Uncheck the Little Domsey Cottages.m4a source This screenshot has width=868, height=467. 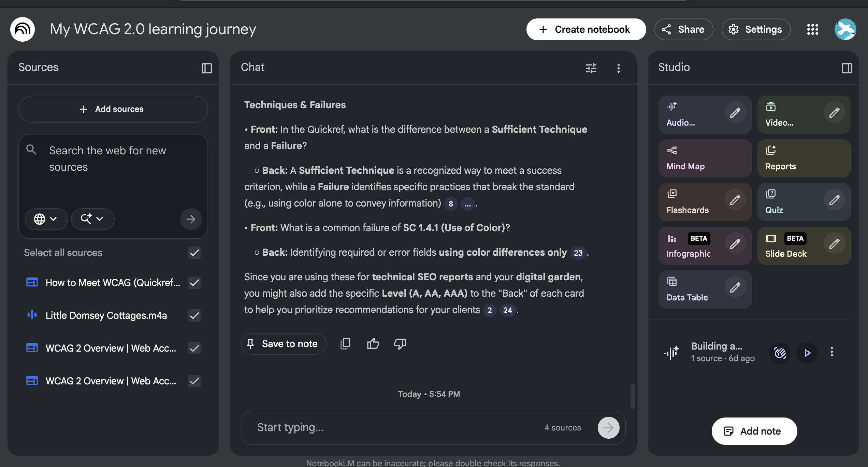pos(194,315)
